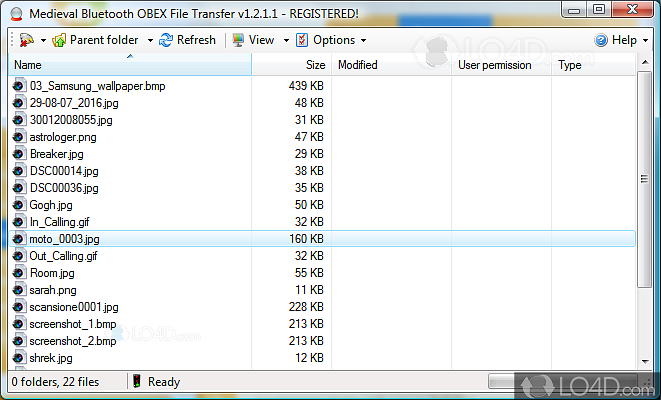Click the vertical scrollbar thumb
This screenshot has height=400, width=661.
tap(645, 179)
